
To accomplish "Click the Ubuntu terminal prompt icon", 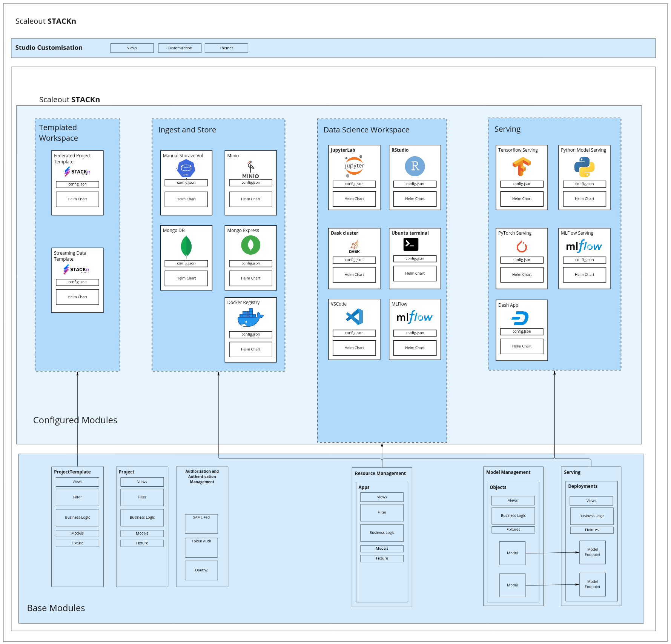I will pyautogui.click(x=411, y=244).
